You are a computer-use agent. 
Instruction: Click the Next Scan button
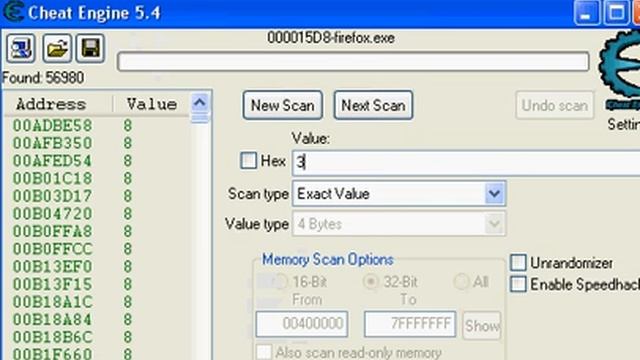click(x=373, y=105)
